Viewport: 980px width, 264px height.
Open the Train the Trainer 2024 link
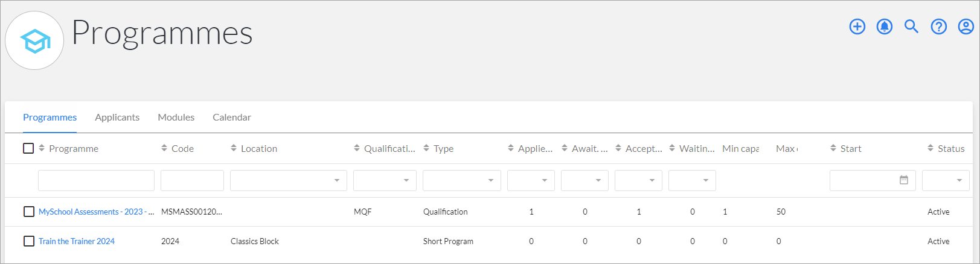(77, 241)
